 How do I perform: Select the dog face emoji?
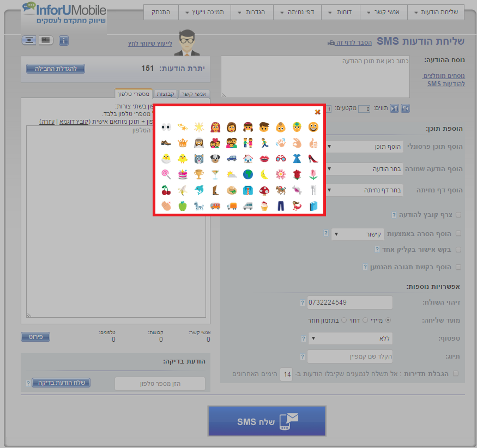tap(215, 159)
